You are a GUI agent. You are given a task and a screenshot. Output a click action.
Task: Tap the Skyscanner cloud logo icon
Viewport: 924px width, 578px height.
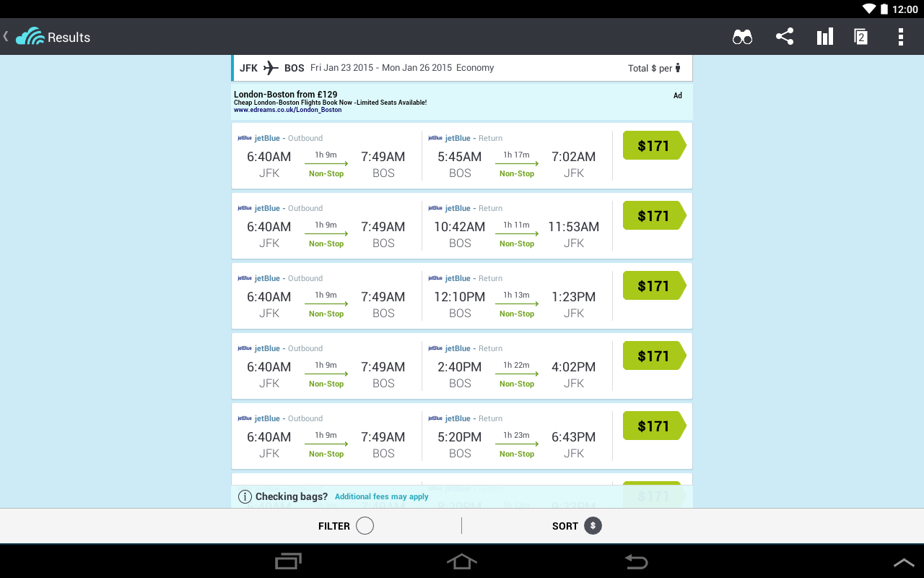pyautogui.click(x=30, y=36)
